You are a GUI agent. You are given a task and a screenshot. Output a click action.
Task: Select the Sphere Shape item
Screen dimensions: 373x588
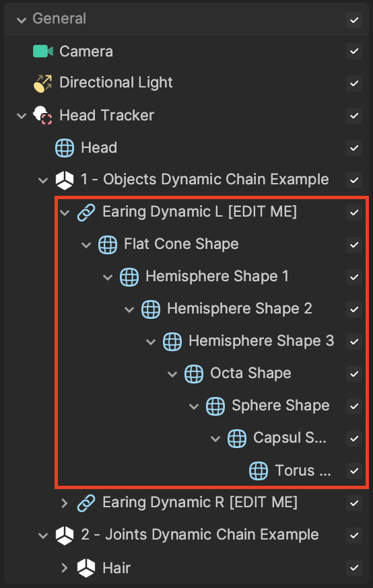(280, 406)
